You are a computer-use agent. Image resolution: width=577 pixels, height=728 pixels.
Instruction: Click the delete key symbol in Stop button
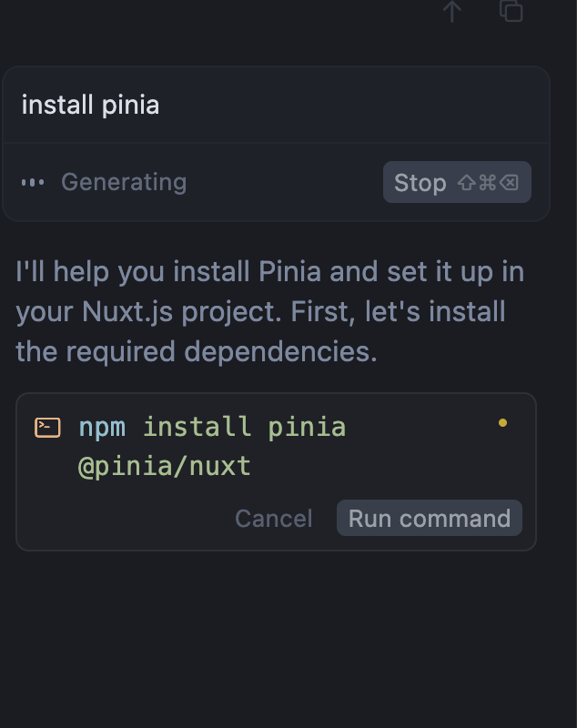coord(509,183)
